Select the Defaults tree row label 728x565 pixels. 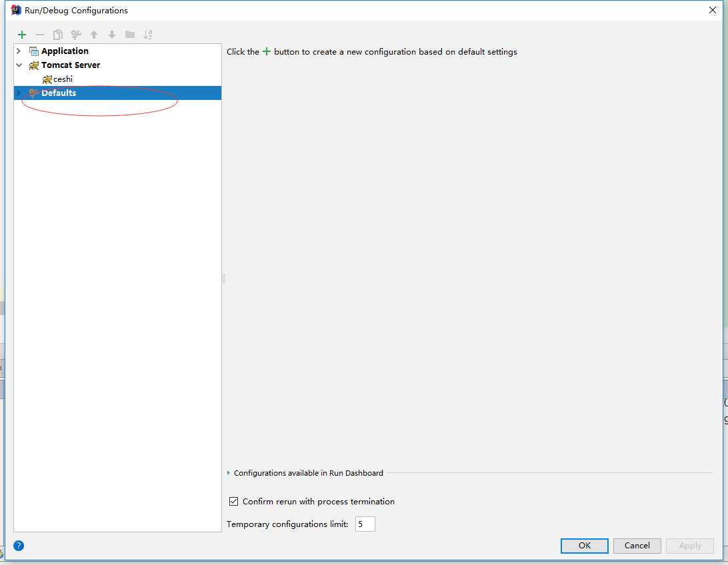(59, 93)
